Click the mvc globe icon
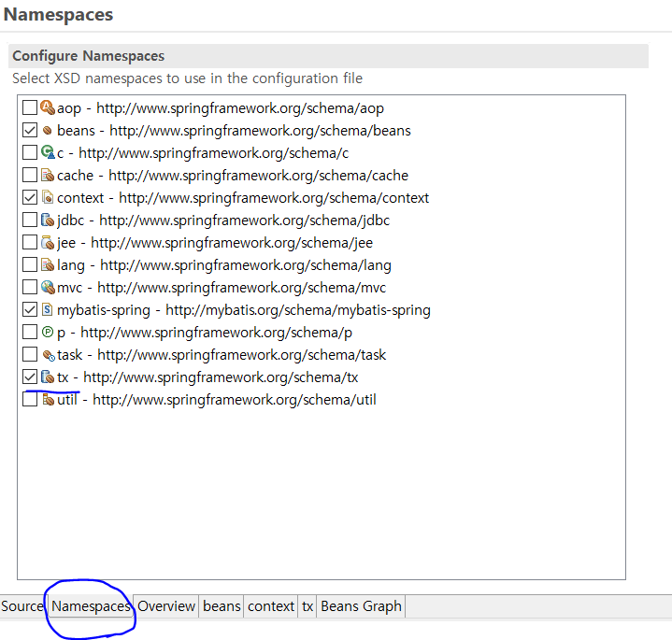The width and height of the screenshot is (672, 640). 48,287
